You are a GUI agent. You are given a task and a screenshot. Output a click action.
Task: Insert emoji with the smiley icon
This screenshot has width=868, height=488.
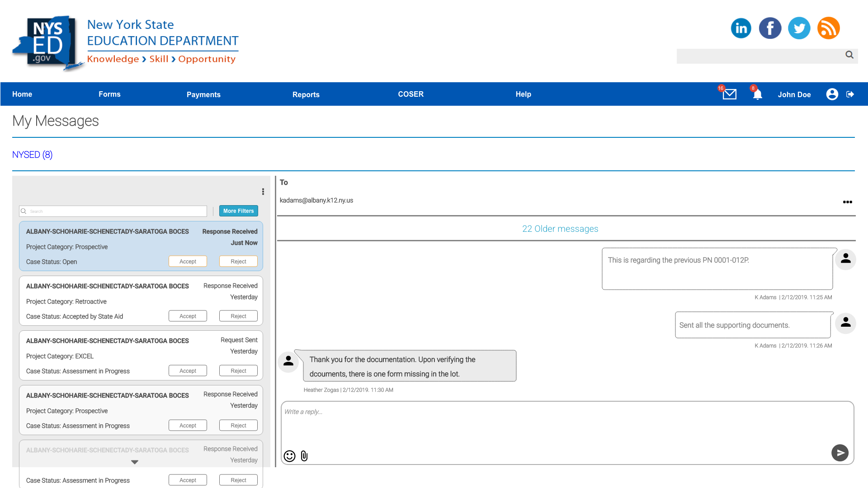click(289, 456)
